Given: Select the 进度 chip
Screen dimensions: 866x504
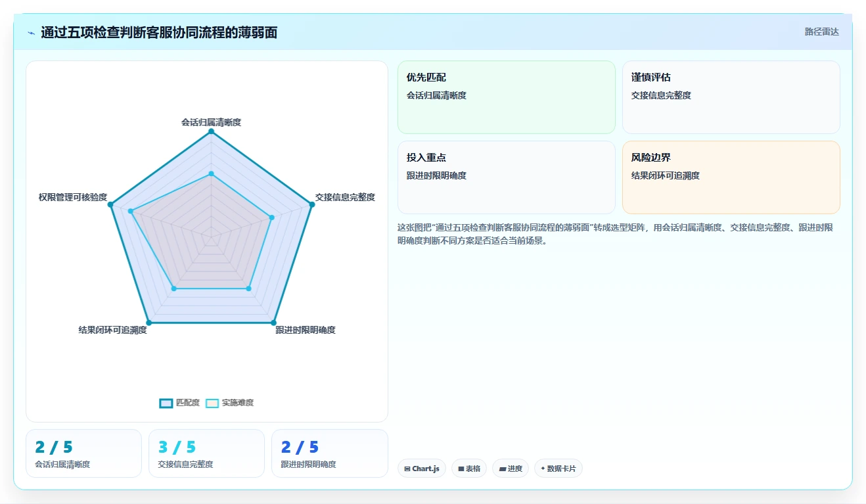Looking at the screenshot, I should tap(511, 469).
